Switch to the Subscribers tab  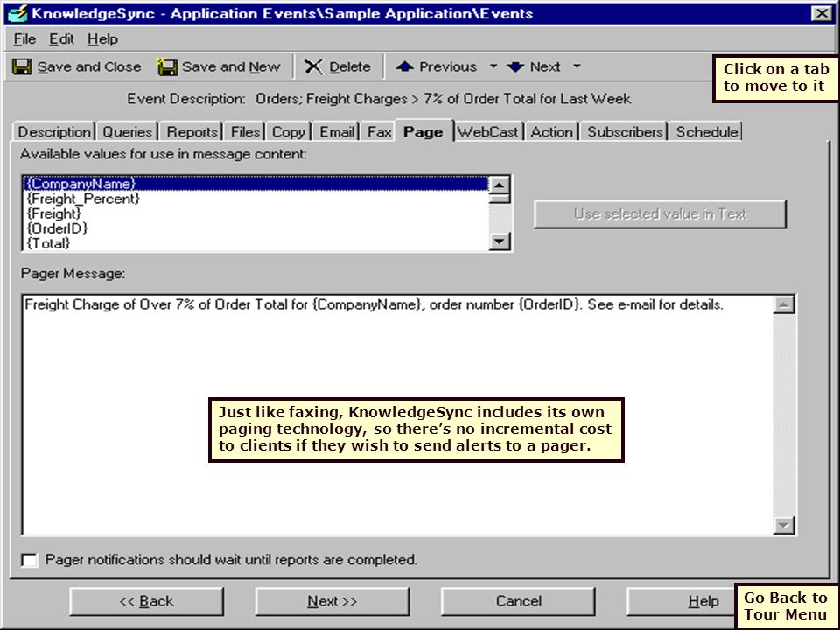click(x=625, y=132)
